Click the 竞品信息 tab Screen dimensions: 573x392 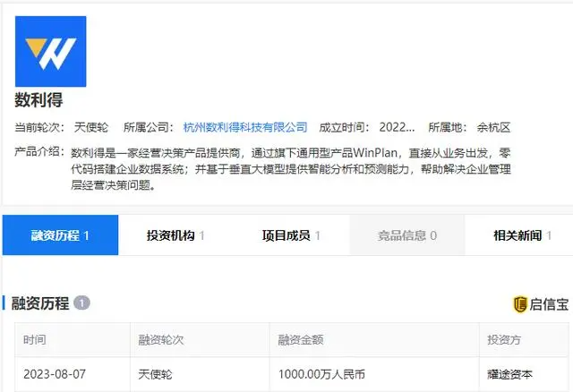point(407,234)
